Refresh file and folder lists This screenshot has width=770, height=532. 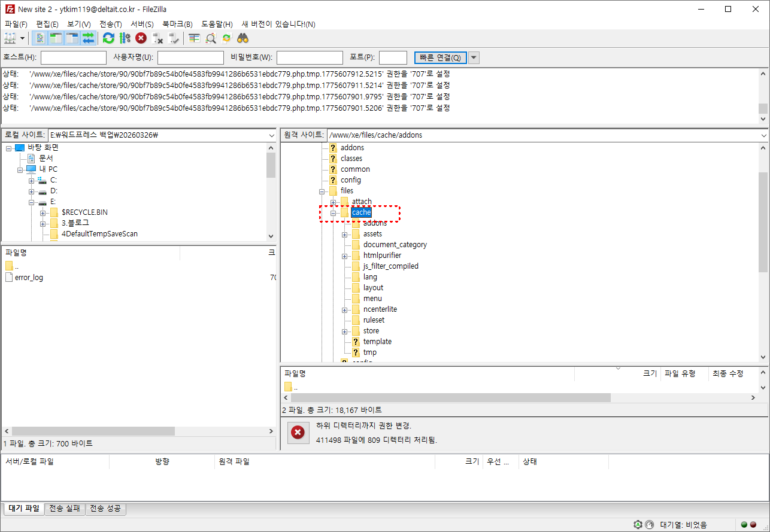click(x=108, y=38)
